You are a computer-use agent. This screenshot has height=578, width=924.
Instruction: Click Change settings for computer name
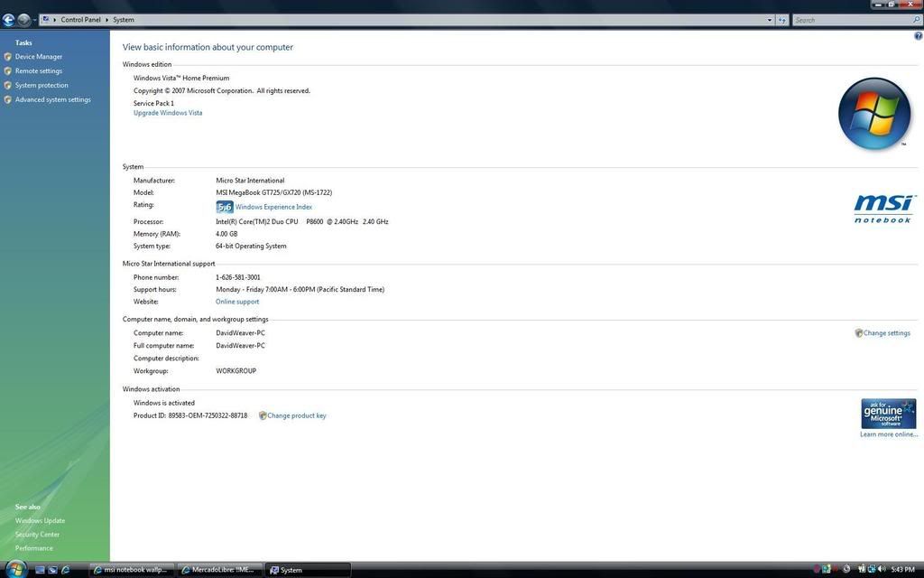click(x=887, y=333)
